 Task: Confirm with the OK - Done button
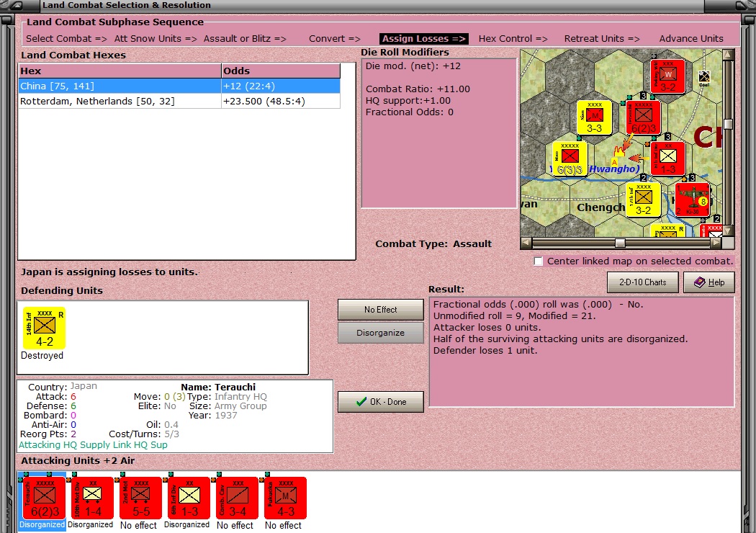tap(380, 402)
